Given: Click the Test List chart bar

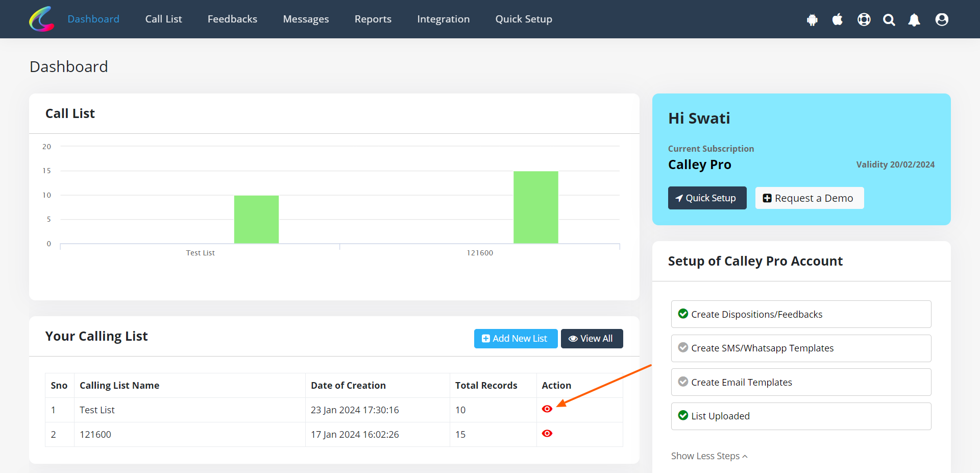Looking at the screenshot, I should point(256,219).
